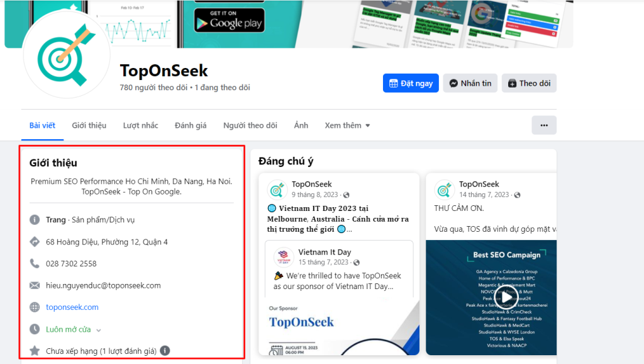
Task: Open the toponseek.com website link
Action: 72,307
